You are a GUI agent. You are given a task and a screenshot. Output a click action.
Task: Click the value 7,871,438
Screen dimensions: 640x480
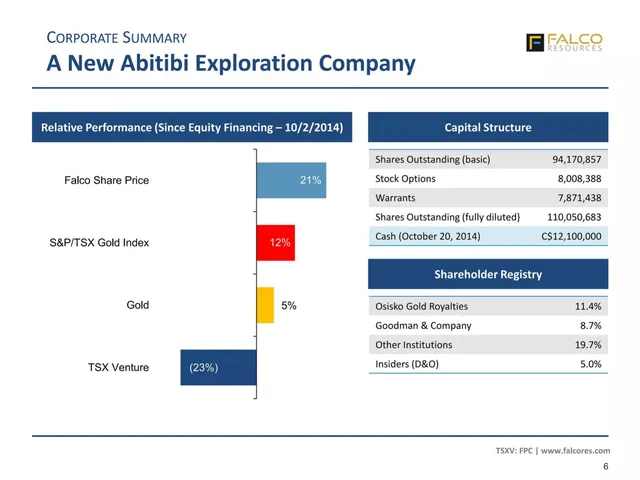[580, 198]
